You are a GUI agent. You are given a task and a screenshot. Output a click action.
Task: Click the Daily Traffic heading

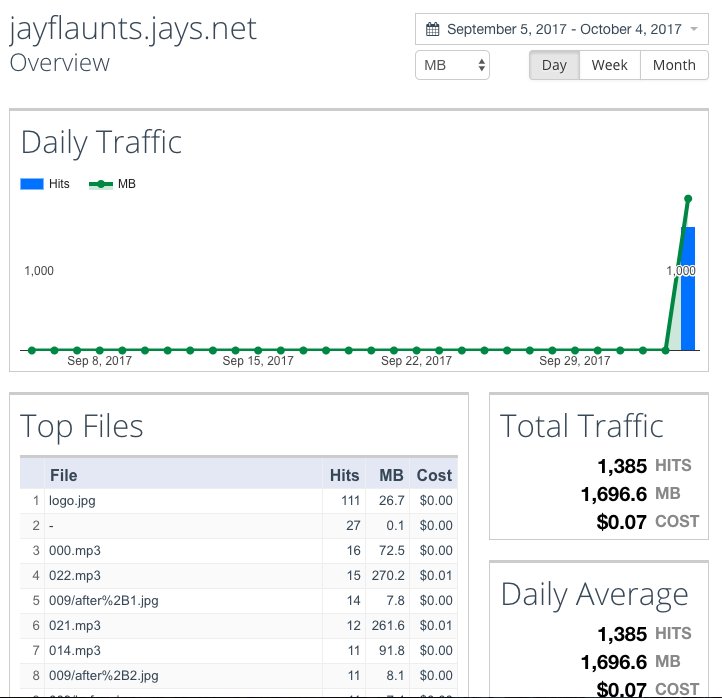(101, 142)
